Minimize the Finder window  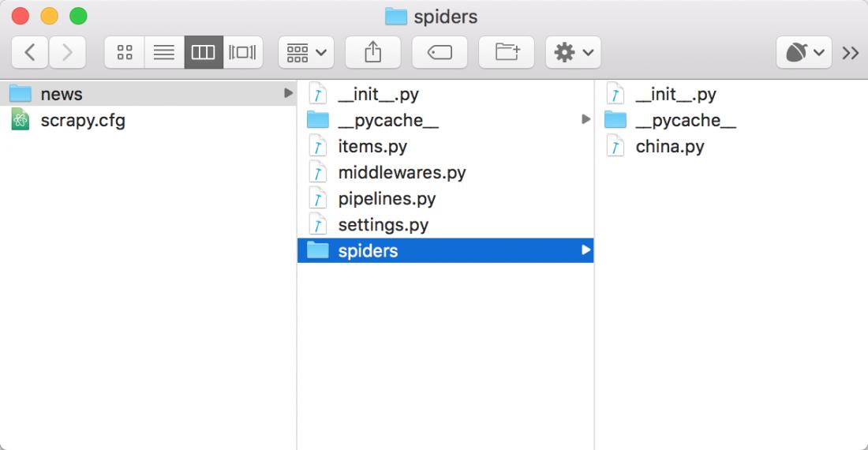[x=49, y=16]
